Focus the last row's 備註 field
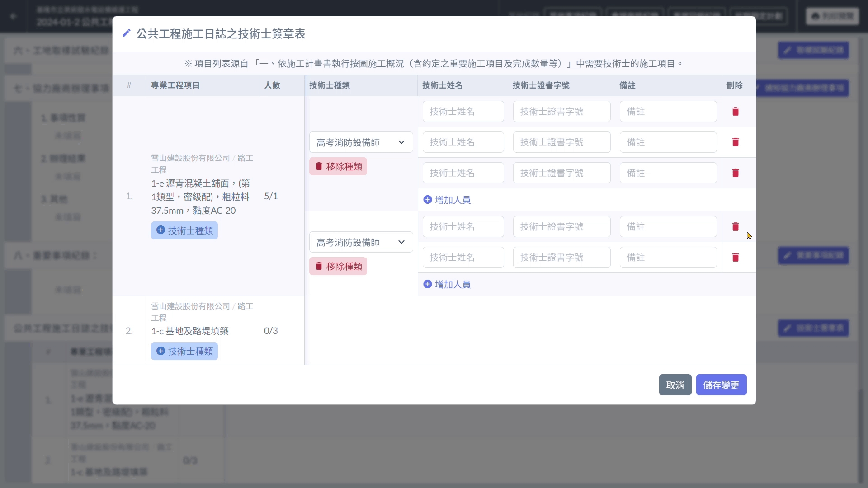 click(668, 257)
